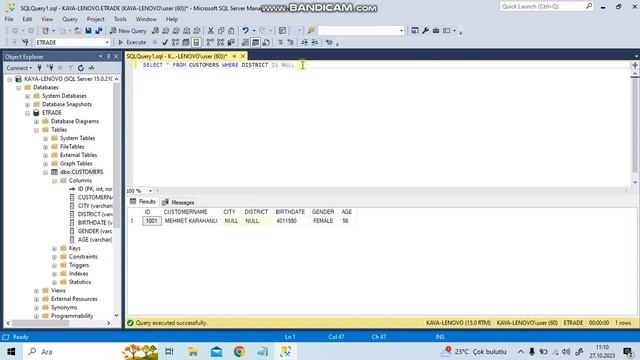Click Connect Object Explorer plug icon
This screenshot has width=640, height=360.
40,68
